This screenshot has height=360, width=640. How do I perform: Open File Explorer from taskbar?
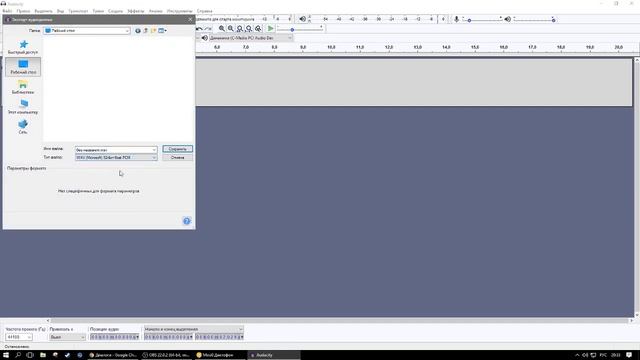coord(42,355)
